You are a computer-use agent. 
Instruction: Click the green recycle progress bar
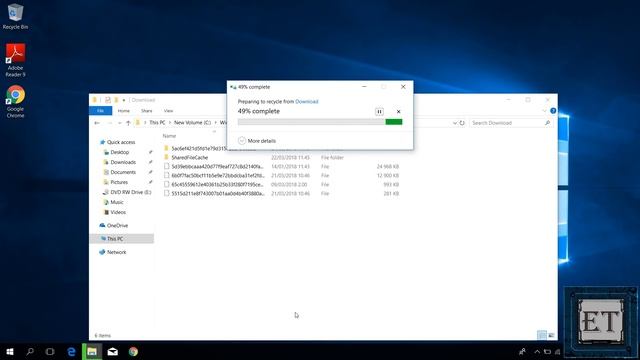tap(320, 122)
